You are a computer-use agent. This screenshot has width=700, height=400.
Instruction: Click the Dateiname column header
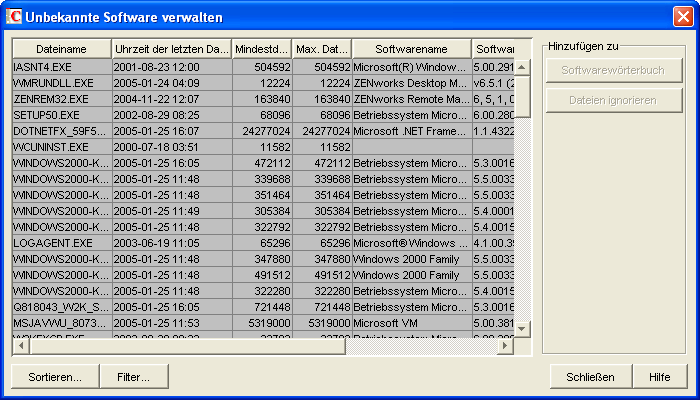click(x=62, y=49)
